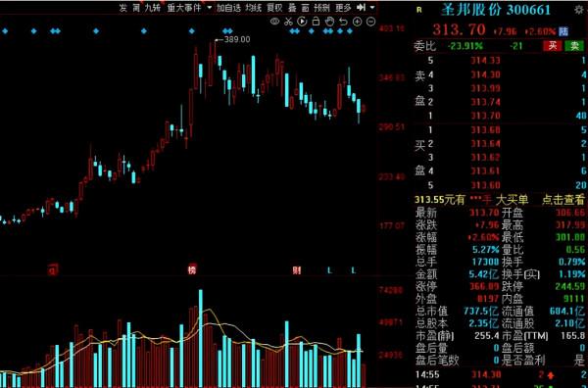Screen dimensions: 588x388
Task: Start the chart playback with the play icon
Action: (302, 22)
